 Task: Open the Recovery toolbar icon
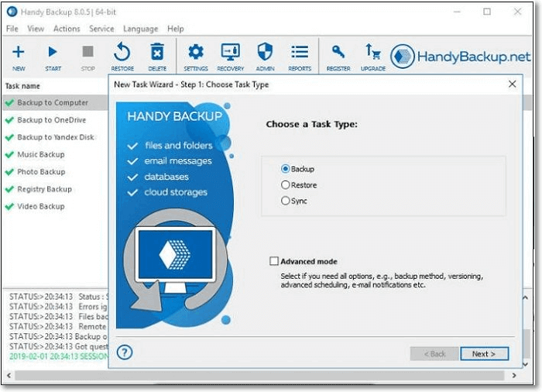(231, 53)
